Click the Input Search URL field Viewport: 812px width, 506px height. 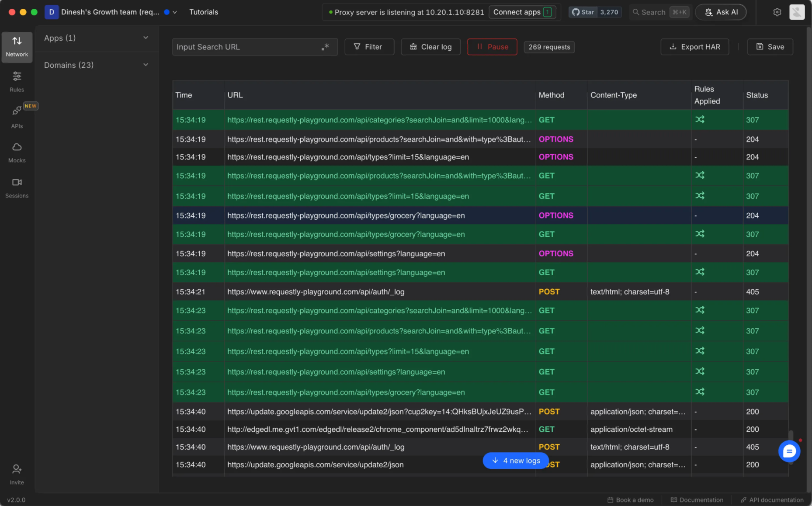point(247,47)
